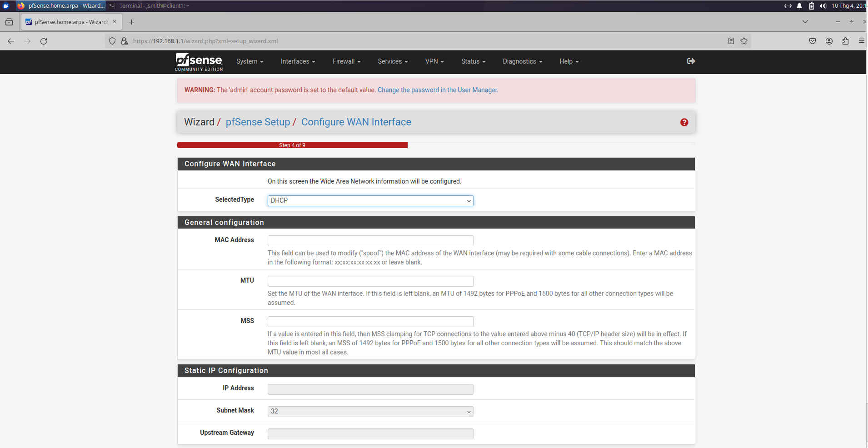Reload the page with the refresh icon
This screenshot has width=868, height=448.
pyautogui.click(x=44, y=41)
